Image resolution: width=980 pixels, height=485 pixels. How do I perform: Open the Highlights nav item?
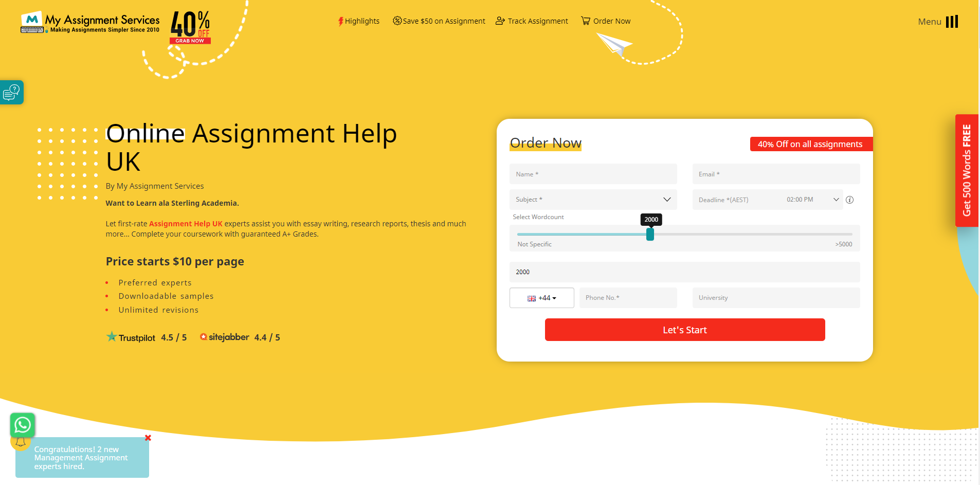(359, 21)
